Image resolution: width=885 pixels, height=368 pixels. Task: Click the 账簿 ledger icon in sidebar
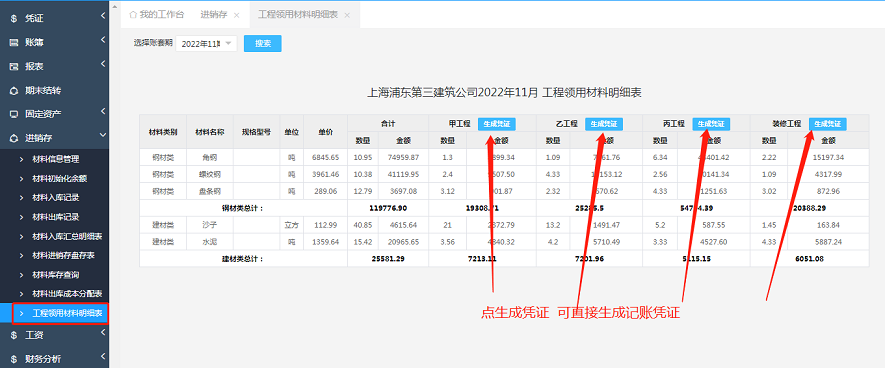point(14,42)
